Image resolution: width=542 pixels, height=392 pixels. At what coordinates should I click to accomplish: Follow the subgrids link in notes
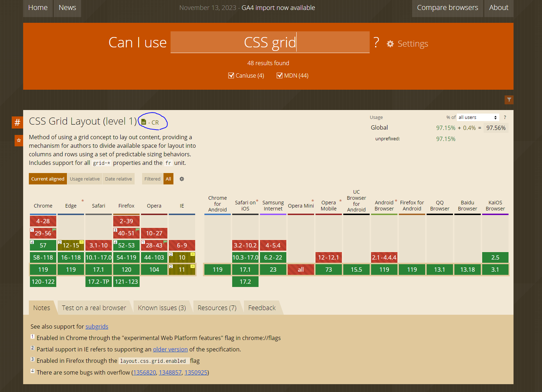[x=97, y=326]
